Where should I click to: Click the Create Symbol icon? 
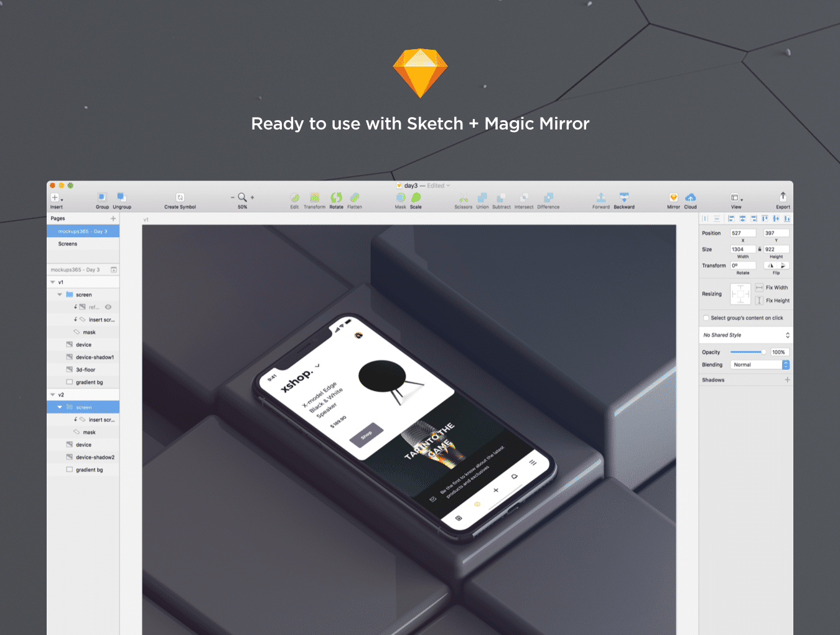click(x=180, y=197)
